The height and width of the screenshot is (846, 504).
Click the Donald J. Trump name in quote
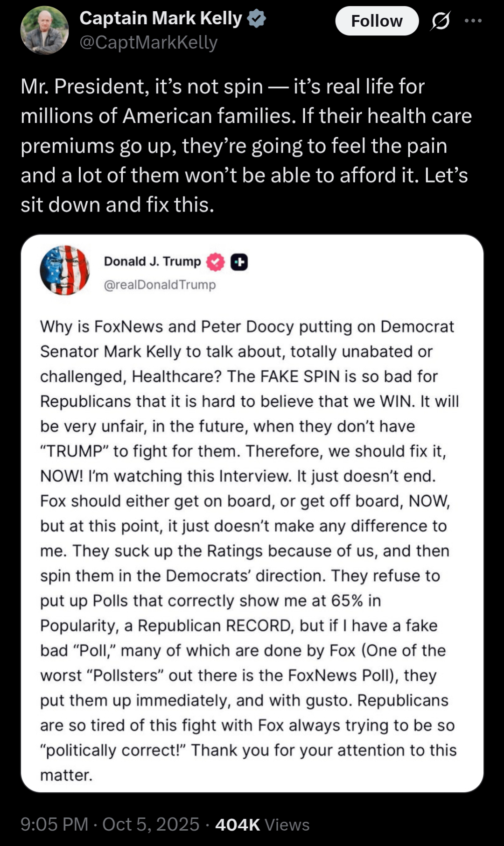(x=152, y=261)
